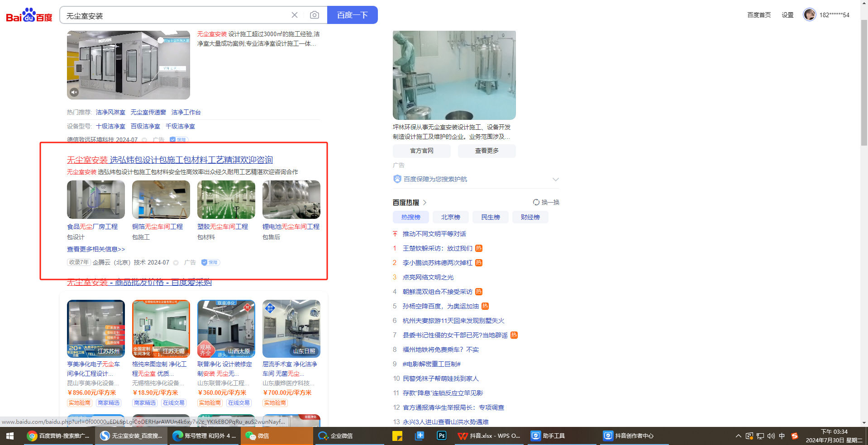
Task: Show hidden system tray icons
Action: click(x=738, y=436)
